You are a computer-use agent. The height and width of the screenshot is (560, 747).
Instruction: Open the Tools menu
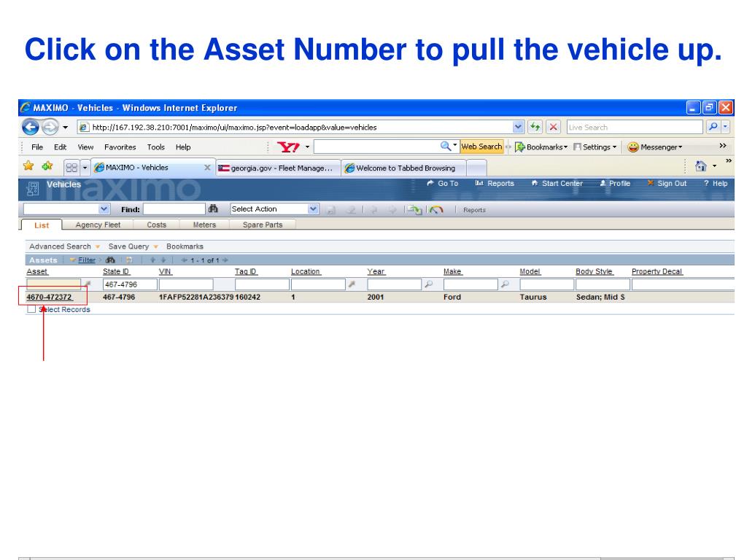pyautogui.click(x=156, y=147)
